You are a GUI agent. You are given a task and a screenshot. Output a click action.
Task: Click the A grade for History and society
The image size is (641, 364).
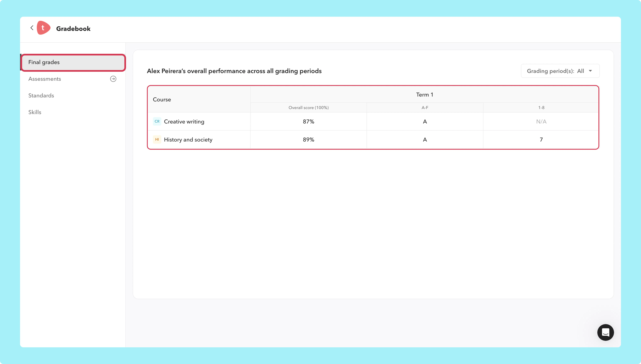(425, 139)
